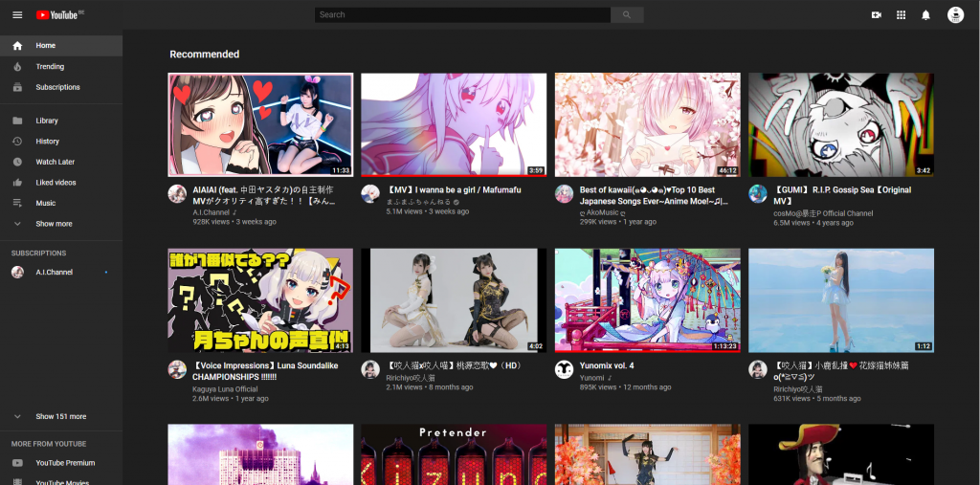Open the create video camera icon

point(877,15)
